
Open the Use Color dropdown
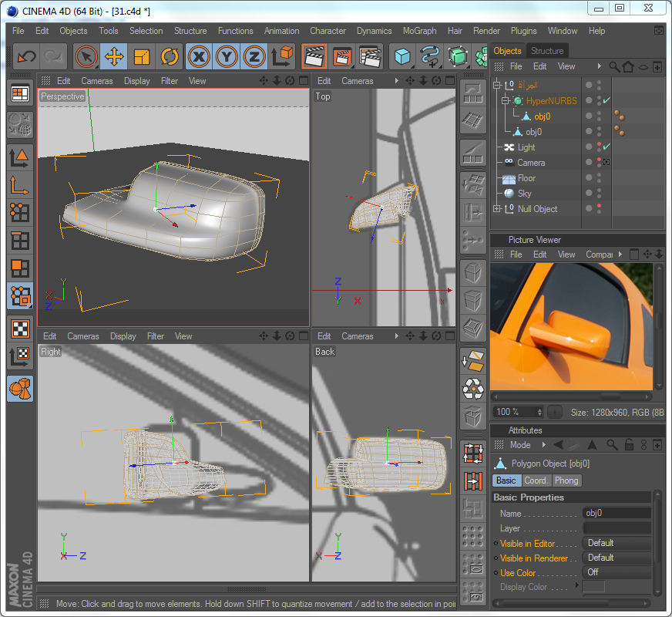[617, 572]
